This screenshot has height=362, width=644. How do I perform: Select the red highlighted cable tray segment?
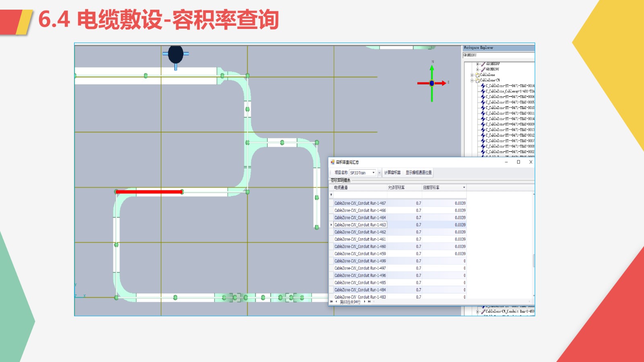[x=149, y=192]
